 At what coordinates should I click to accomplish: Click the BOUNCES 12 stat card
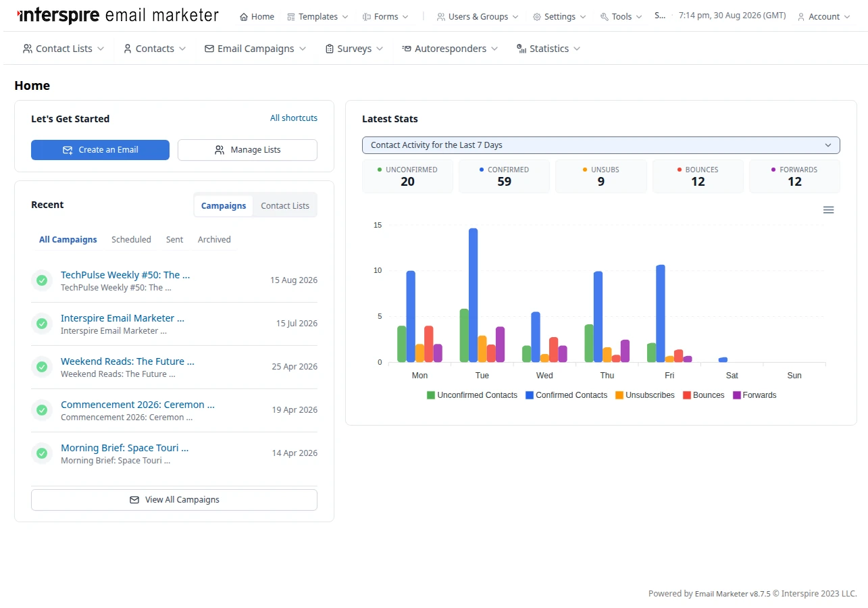click(698, 176)
